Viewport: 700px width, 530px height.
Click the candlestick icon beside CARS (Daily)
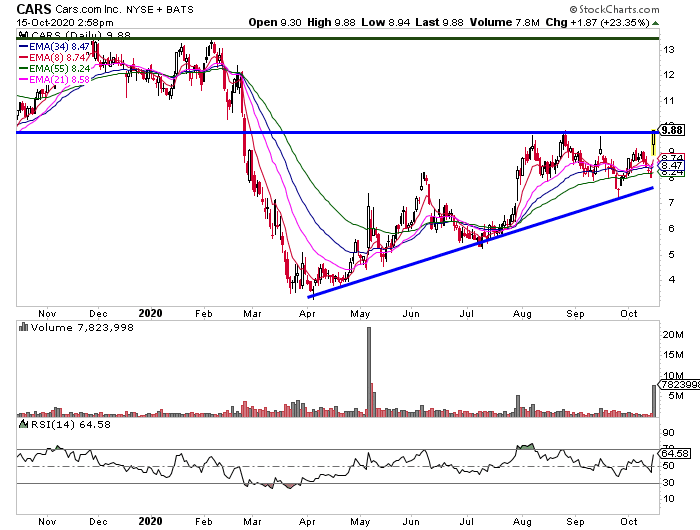coord(23,35)
